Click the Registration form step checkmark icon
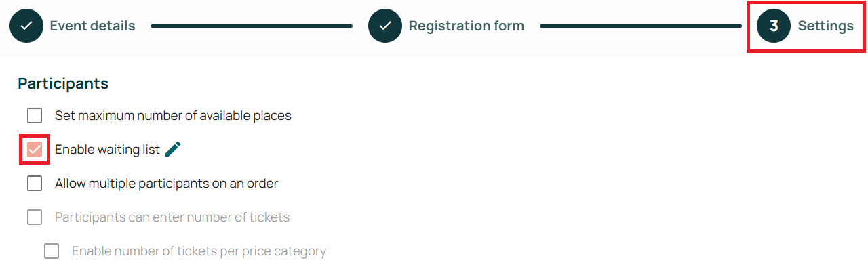868x271 pixels. coord(385,26)
